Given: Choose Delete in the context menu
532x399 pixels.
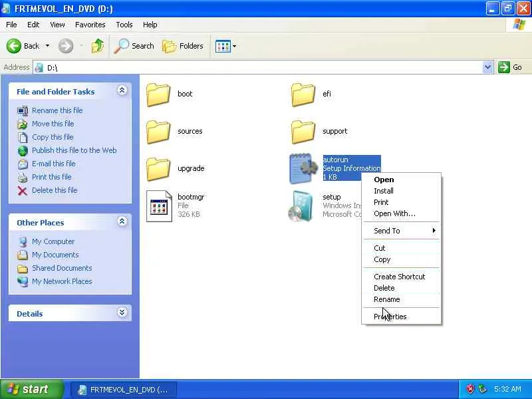Looking at the screenshot, I should 402,288.
